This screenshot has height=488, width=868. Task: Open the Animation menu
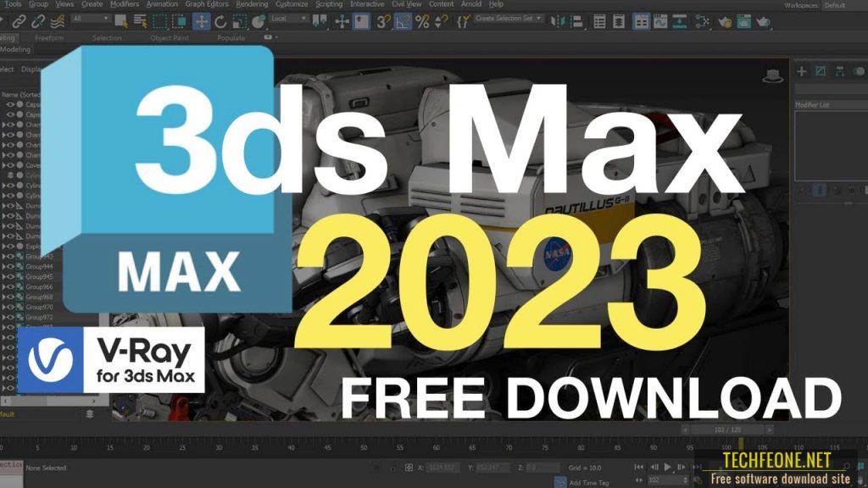162,4
